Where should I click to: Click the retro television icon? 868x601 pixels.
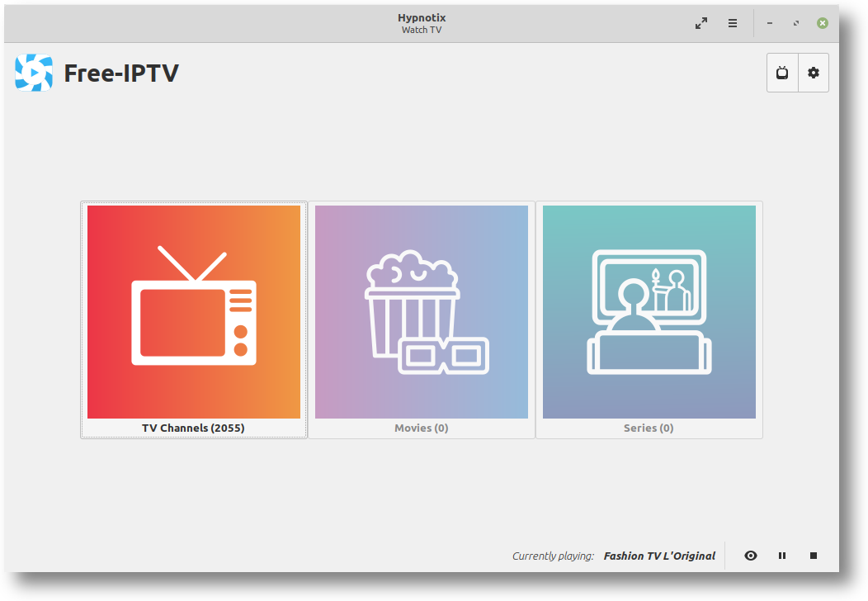point(194,305)
